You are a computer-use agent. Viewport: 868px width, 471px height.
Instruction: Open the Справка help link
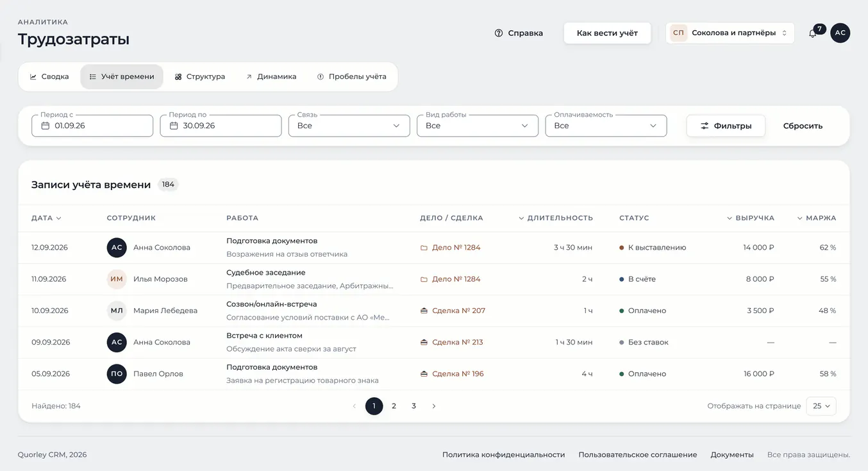pyautogui.click(x=519, y=33)
